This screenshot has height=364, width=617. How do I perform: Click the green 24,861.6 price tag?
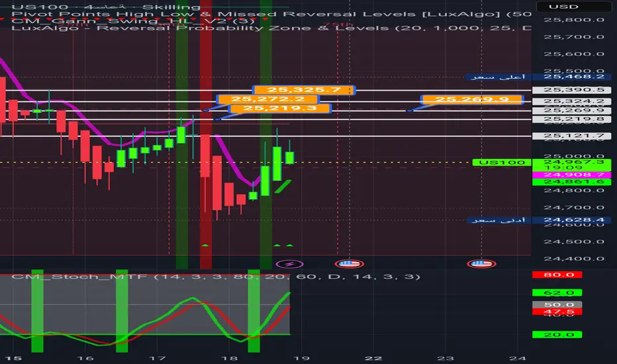pos(571,182)
